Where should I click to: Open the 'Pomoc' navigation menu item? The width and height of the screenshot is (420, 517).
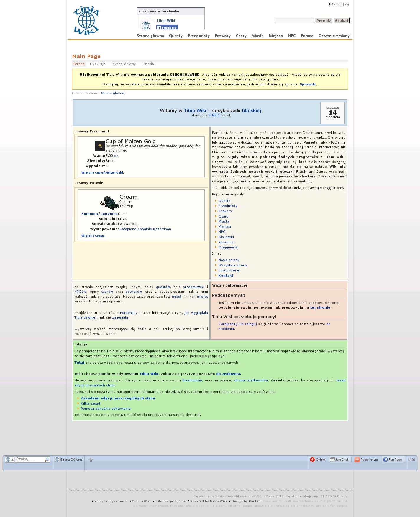coord(307,36)
